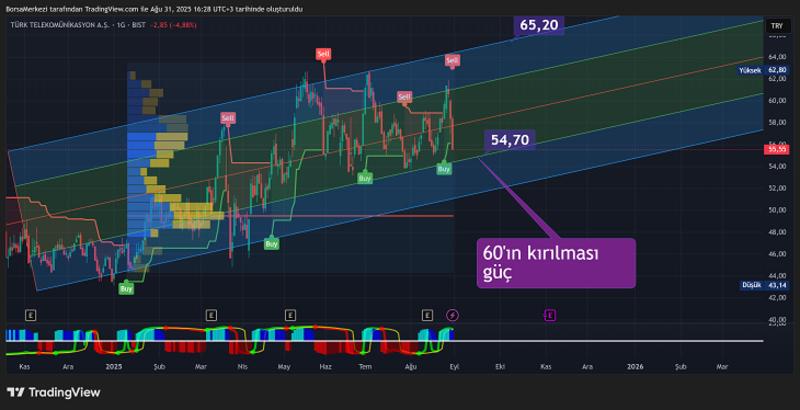Click the 50,00 price axis level
This screenshot has width=800, height=410.
pos(777,210)
